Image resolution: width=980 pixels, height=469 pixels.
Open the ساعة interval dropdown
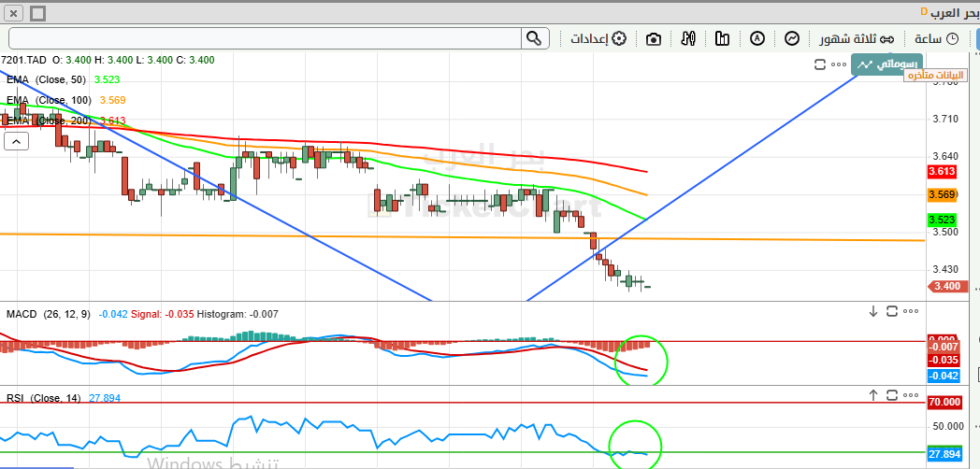[936, 38]
